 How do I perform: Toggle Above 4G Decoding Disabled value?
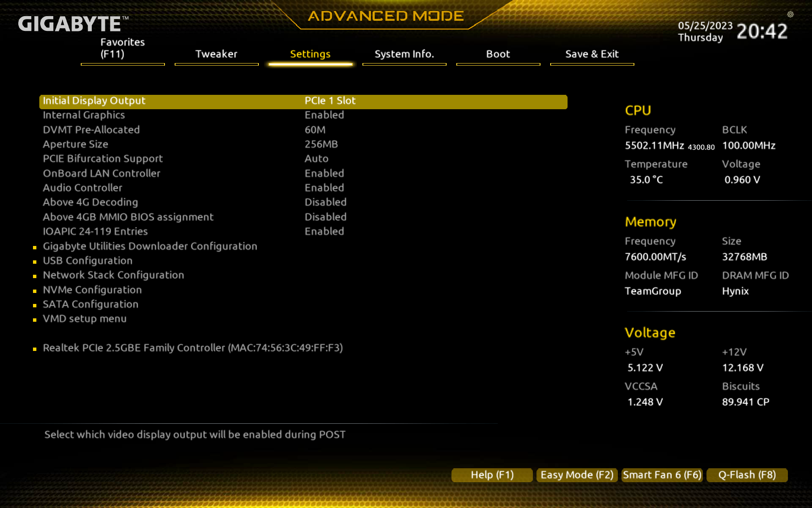[x=325, y=202]
